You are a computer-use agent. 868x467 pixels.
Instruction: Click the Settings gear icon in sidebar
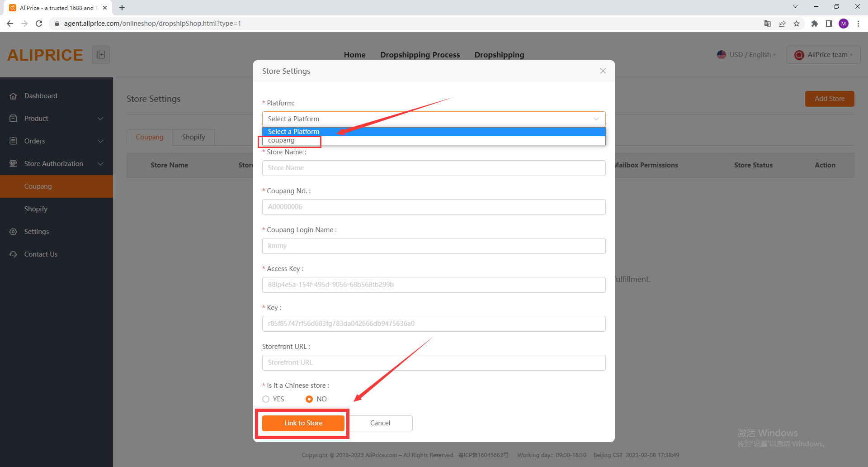point(13,231)
